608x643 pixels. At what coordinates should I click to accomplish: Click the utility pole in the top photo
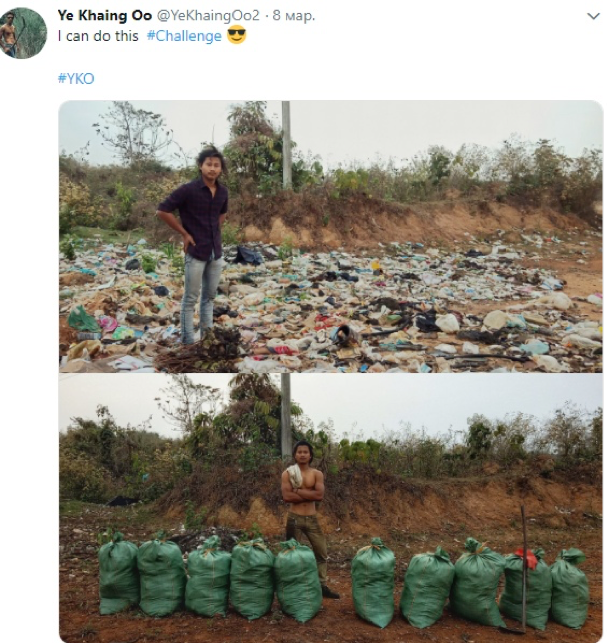[287, 145]
